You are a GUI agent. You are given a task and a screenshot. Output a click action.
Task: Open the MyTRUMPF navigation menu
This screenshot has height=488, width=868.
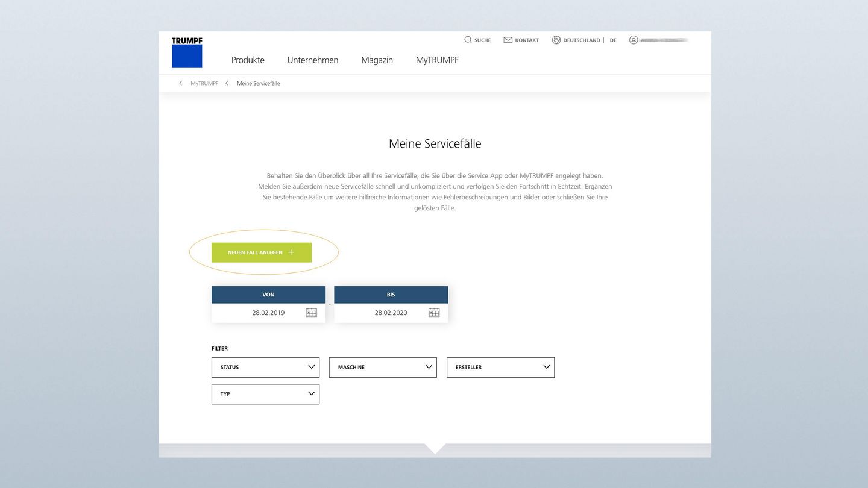[x=437, y=60]
